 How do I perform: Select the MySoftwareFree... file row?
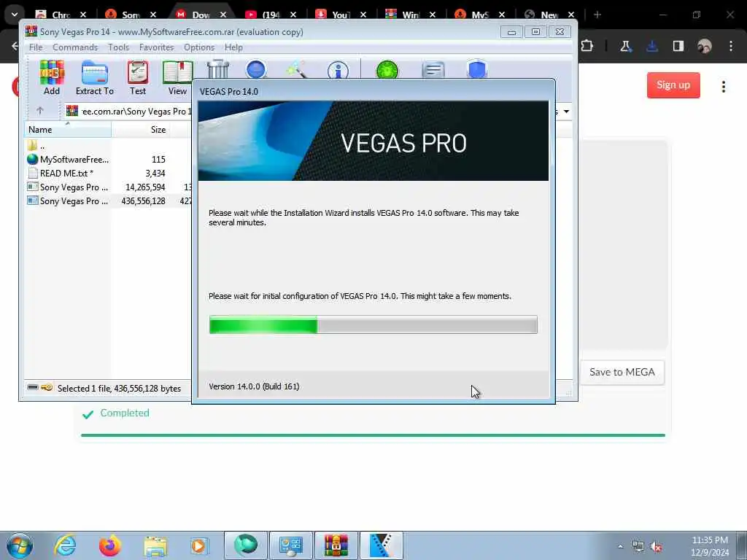tap(108, 160)
